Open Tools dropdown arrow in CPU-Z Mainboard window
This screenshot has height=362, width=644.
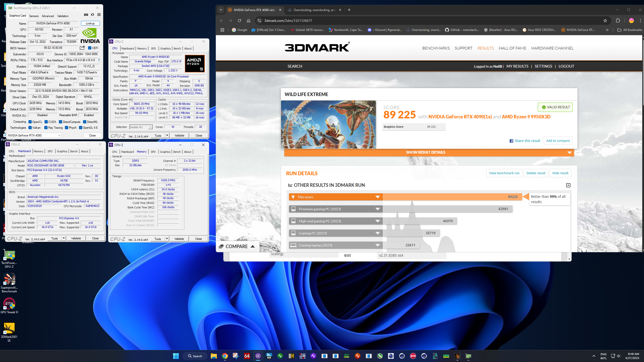pos(64,238)
